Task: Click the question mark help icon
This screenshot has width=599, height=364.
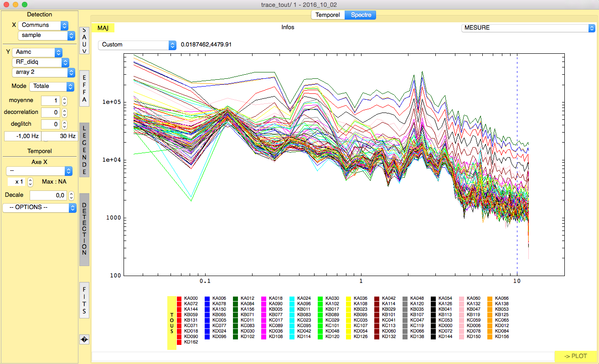Action: click(84, 339)
